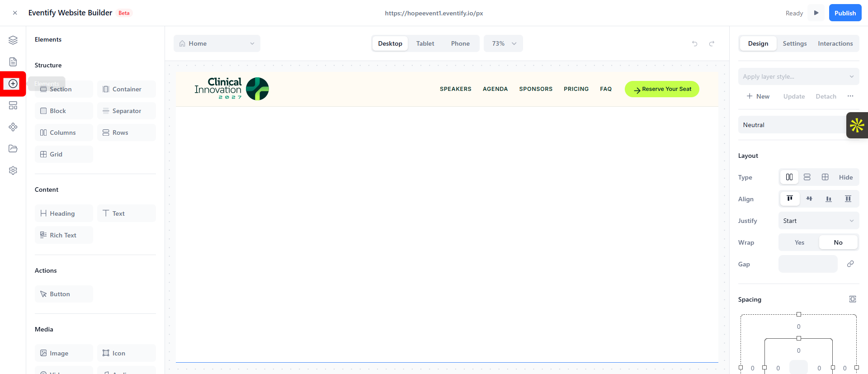This screenshot has height=374, width=868.
Task: Add an Image element
Action: 64,353
